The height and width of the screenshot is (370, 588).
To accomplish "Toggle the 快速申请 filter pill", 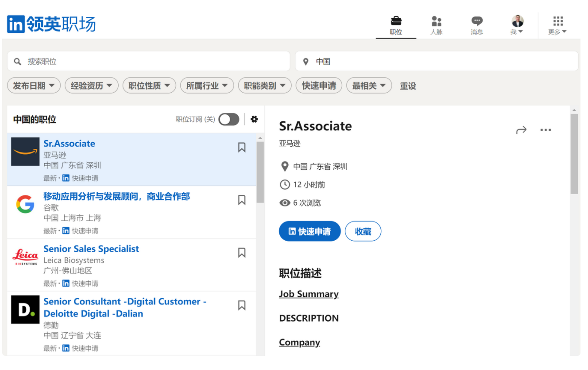I will coord(319,86).
